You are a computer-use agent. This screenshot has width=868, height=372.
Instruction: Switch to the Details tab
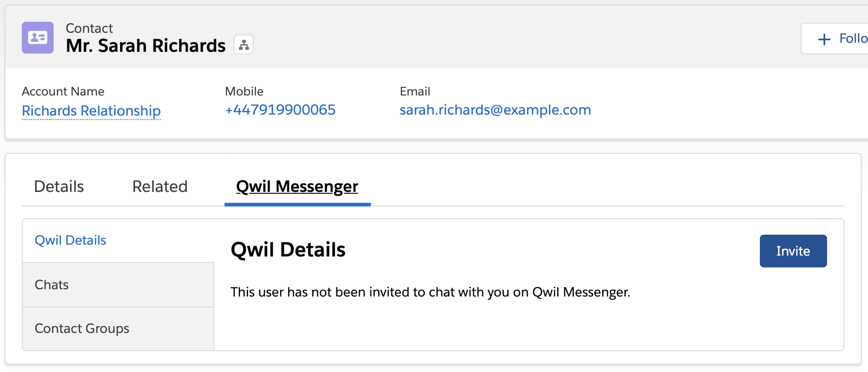coord(59,186)
